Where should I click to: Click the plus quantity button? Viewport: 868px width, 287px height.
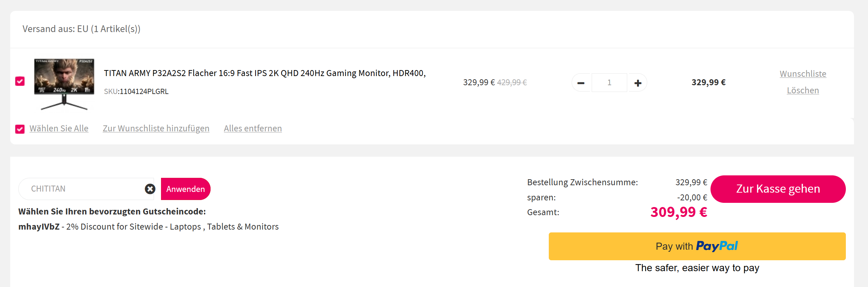click(638, 83)
